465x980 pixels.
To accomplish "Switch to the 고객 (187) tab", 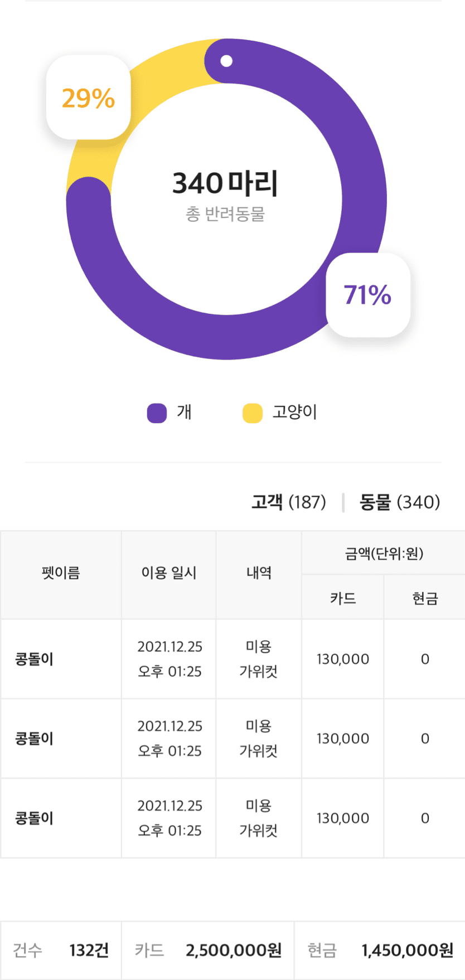I will point(288,502).
